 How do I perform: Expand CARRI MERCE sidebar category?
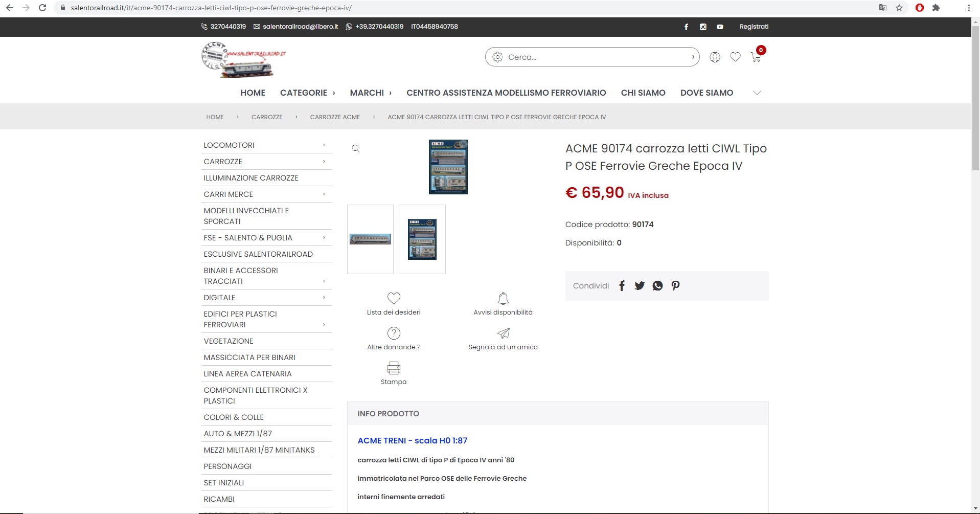coord(324,194)
